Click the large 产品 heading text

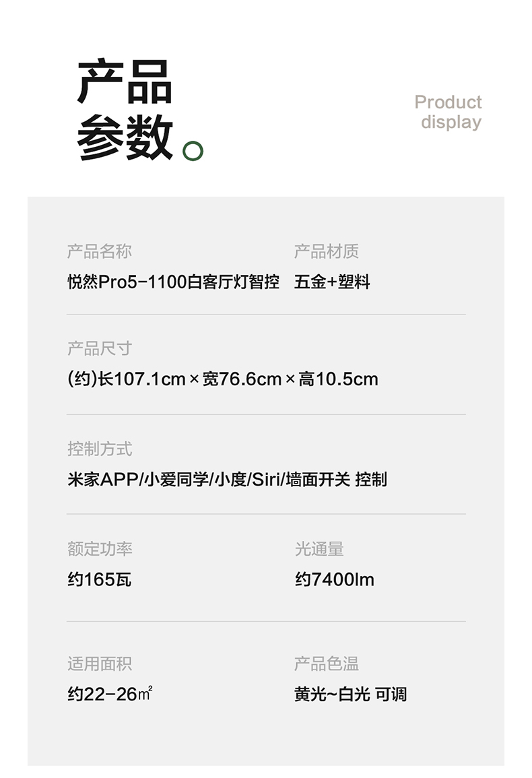pos(125,82)
